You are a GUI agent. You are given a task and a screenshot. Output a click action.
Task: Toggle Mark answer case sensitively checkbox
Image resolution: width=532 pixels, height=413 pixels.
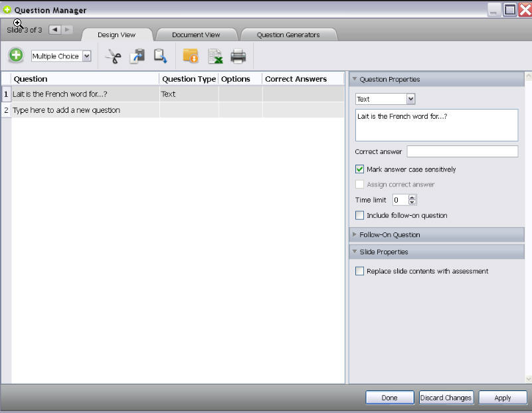coord(359,169)
